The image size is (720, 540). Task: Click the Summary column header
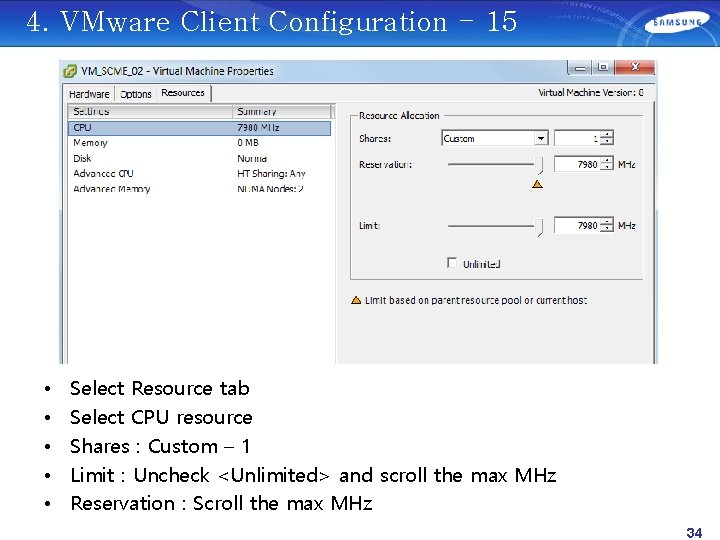pyautogui.click(x=281, y=112)
